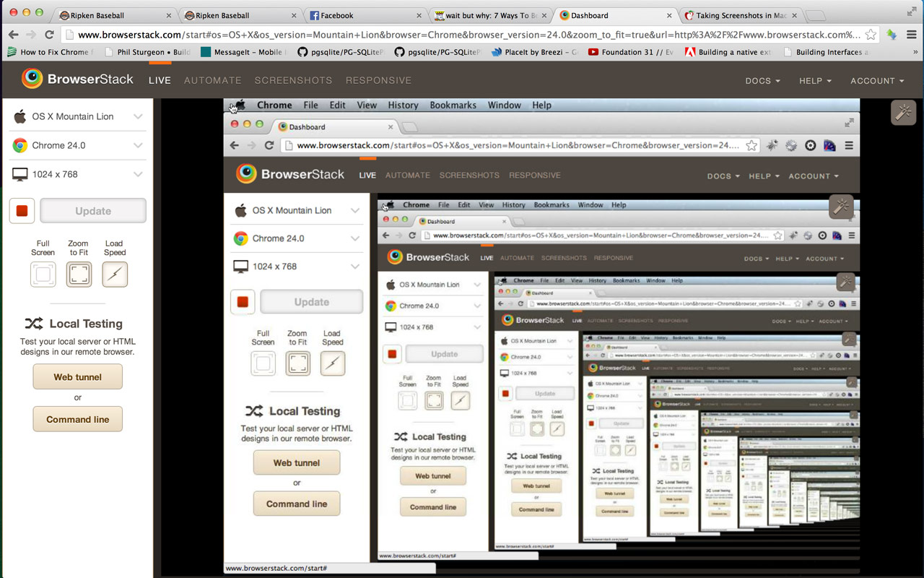Image resolution: width=924 pixels, height=578 pixels.
Task: Click the red stop button in the remote browser sidebar
Action: point(243,302)
